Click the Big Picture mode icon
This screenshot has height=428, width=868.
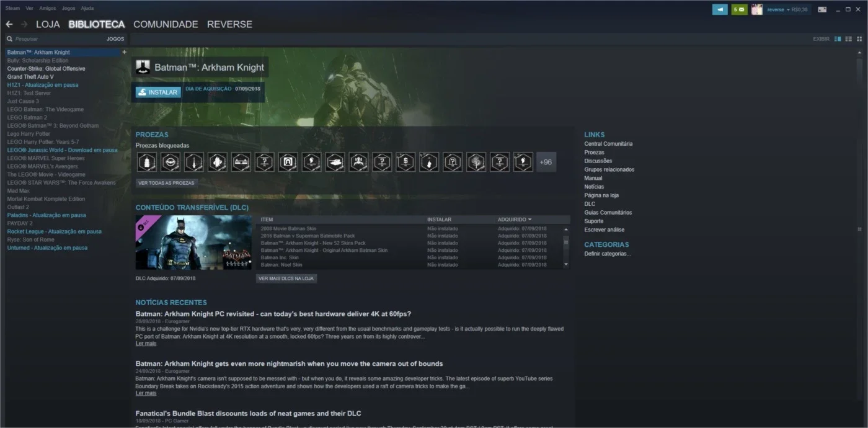[x=822, y=9]
